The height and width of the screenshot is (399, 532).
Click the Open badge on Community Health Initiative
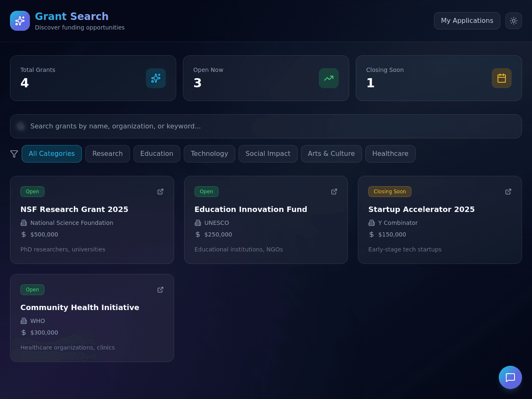32,290
